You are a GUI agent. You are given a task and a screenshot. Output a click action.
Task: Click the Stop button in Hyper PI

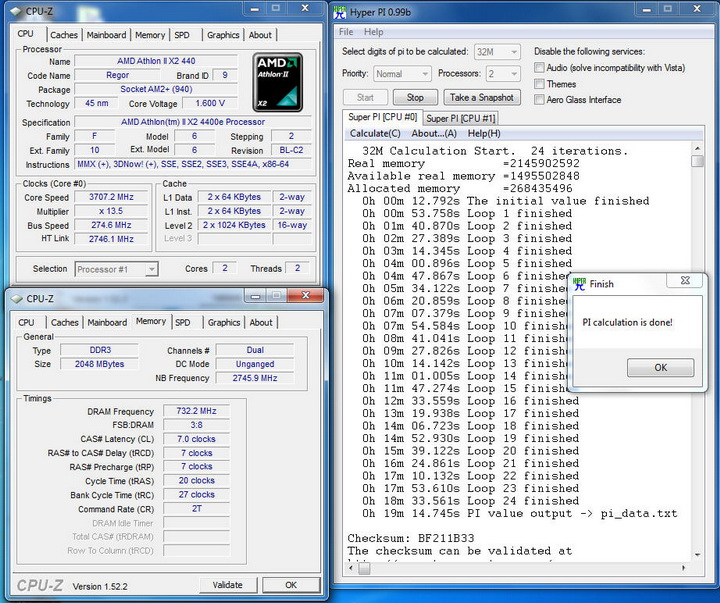415,97
